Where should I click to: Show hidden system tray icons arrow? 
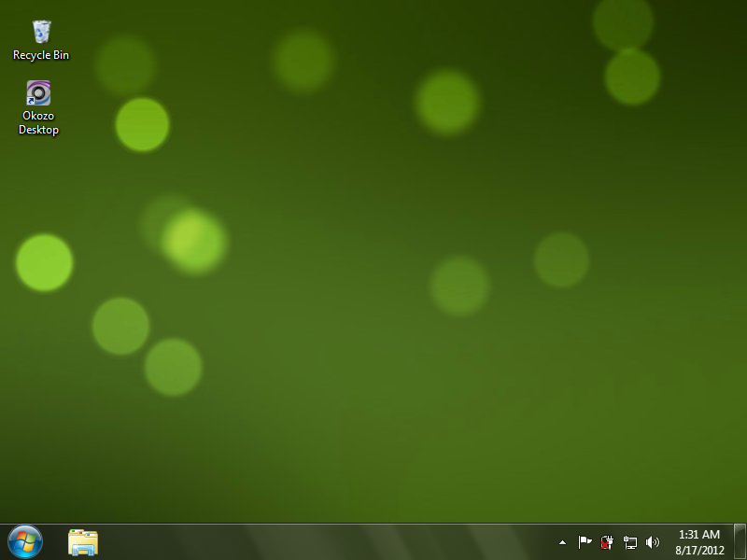562,542
